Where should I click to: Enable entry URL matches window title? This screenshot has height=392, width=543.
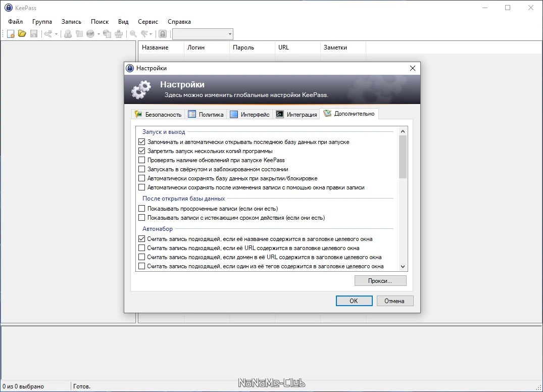coord(141,248)
